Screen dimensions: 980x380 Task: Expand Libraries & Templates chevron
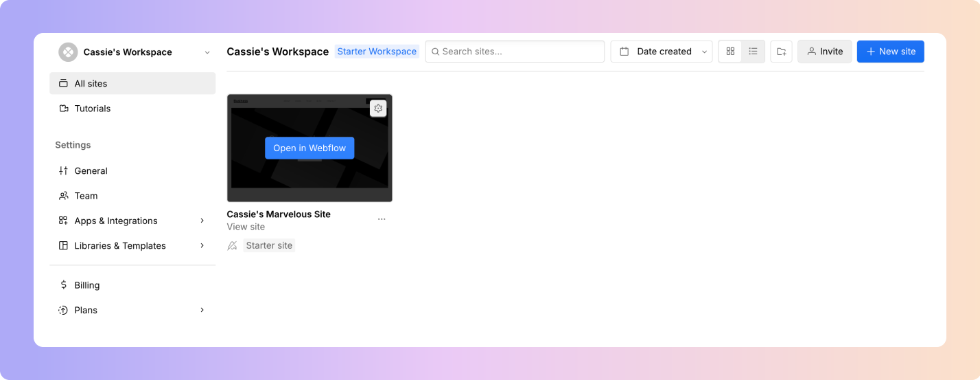click(202, 246)
